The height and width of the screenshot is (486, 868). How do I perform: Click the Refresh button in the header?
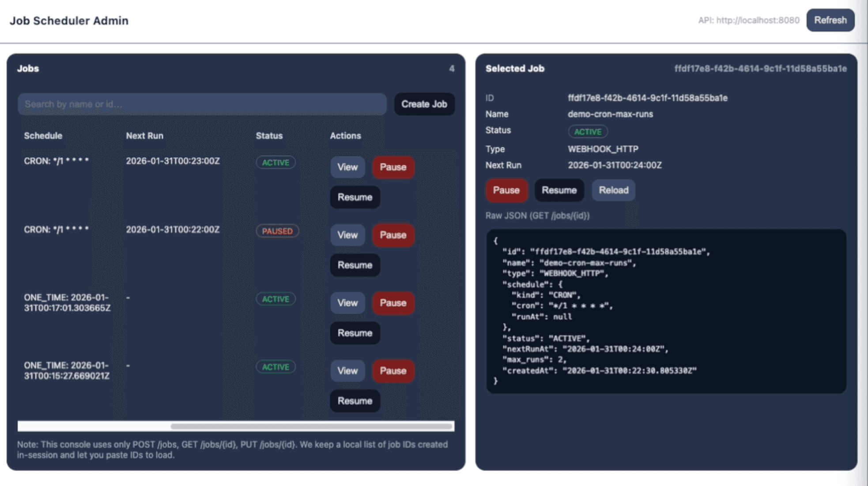point(830,20)
